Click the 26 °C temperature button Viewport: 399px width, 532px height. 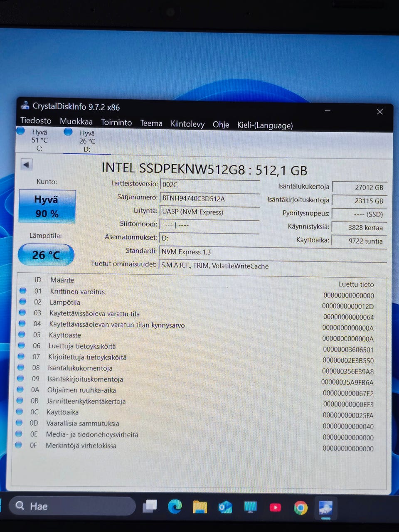pos(46,254)
